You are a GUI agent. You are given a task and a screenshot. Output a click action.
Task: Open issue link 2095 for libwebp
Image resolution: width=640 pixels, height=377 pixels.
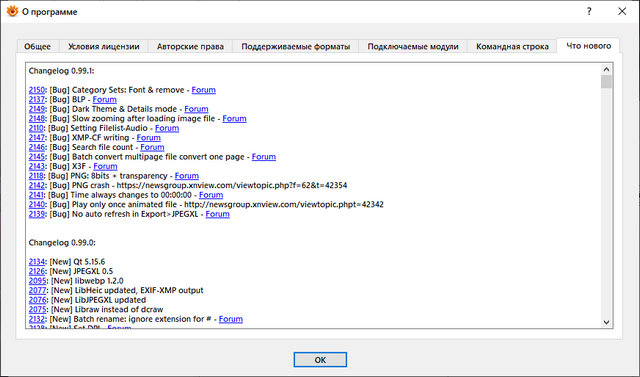(x=38, y=281)
